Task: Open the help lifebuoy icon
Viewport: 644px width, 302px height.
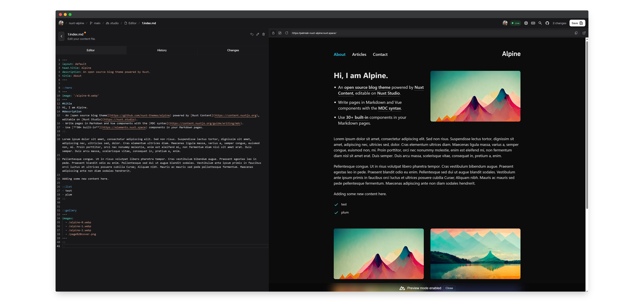Action: click(x=526, y=23)
